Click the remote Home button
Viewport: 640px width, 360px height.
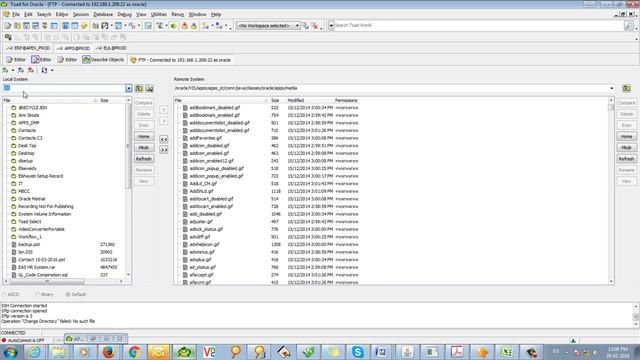click(627, 136)
